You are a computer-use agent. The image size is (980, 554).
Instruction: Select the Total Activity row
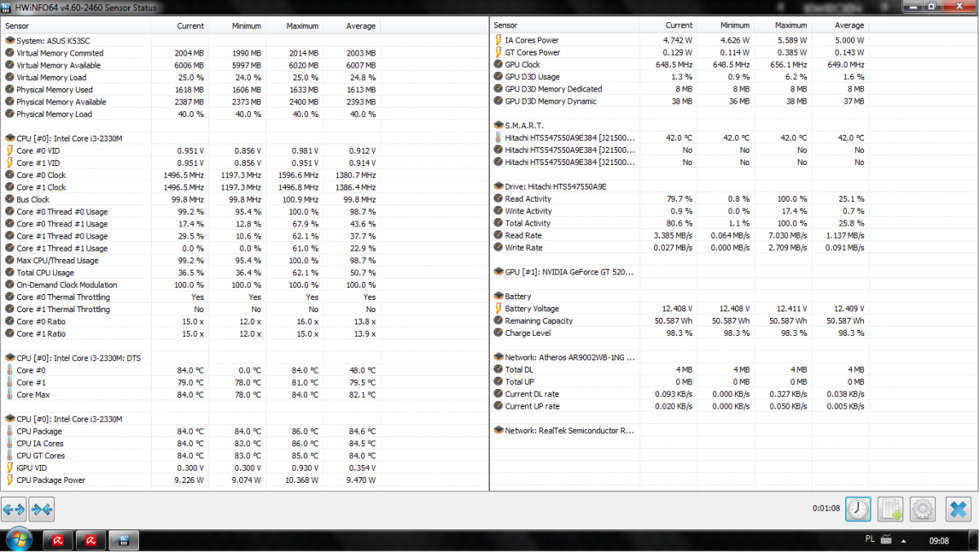[x=679, y=223]
